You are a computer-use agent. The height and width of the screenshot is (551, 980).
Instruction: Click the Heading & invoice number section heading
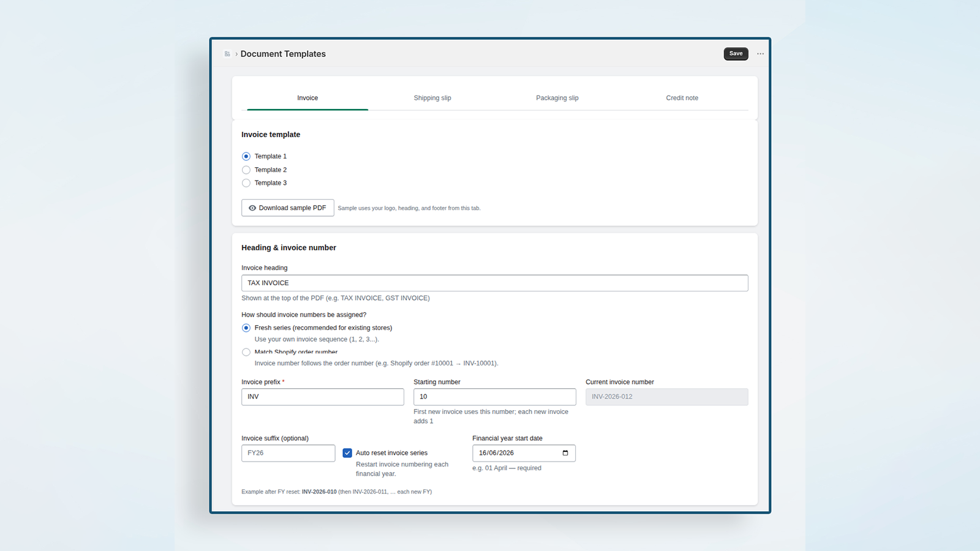(x=288, y=248)
